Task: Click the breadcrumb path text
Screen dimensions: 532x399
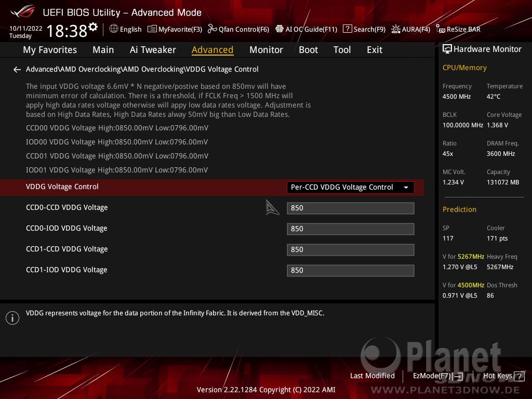Action: [x=142, y=69]
